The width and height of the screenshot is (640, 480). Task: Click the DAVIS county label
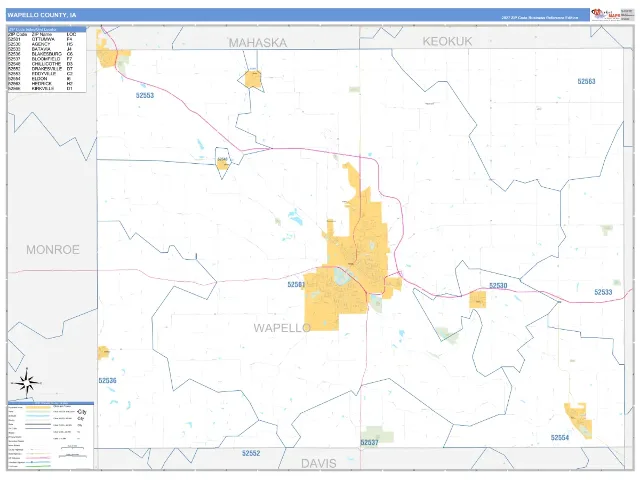pos(318,463)
